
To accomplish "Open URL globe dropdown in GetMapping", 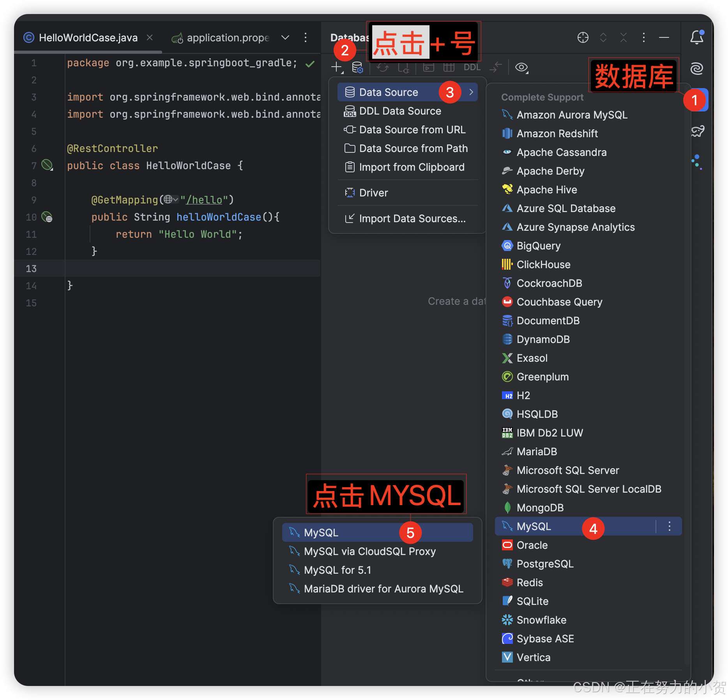I will coord(171,200).
